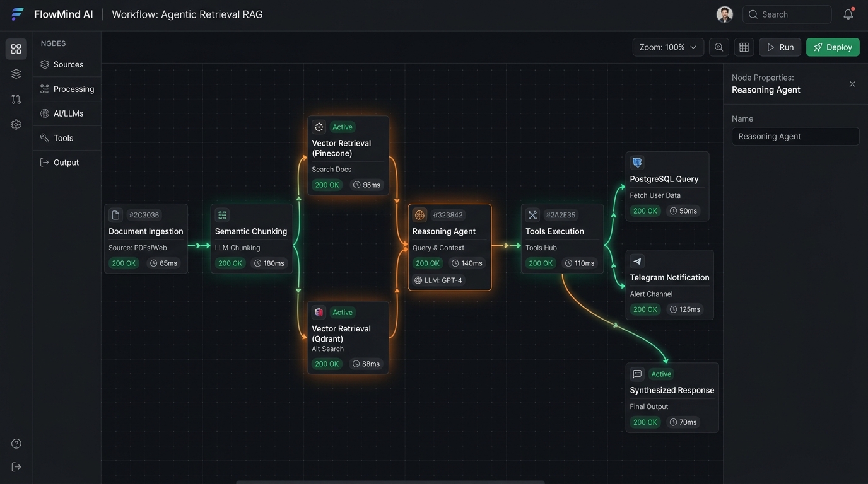Select the Vector Retrieval (Qdrant) title
The width and height of the screenshot is (868, 484).
click(341, 333)
